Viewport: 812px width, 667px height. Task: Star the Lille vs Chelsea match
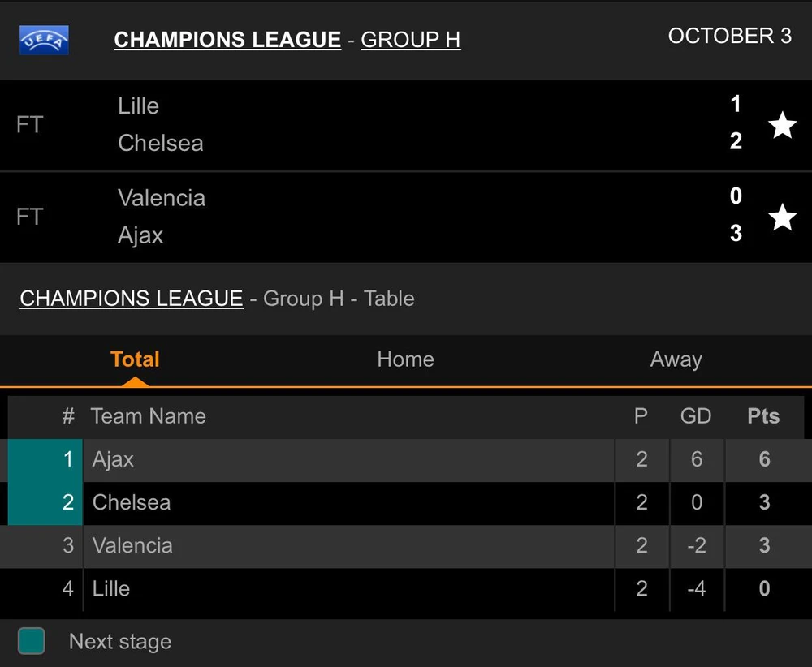(x=782, y=125)
